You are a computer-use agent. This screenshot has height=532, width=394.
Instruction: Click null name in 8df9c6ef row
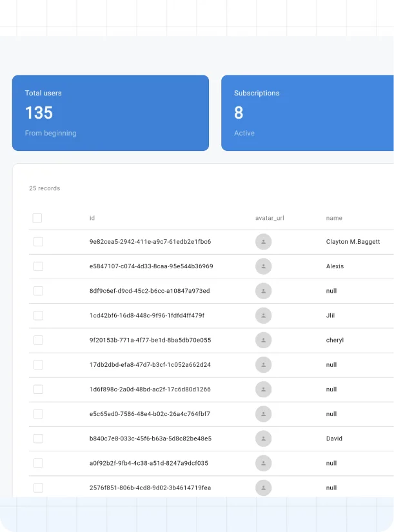coord(331,291)
